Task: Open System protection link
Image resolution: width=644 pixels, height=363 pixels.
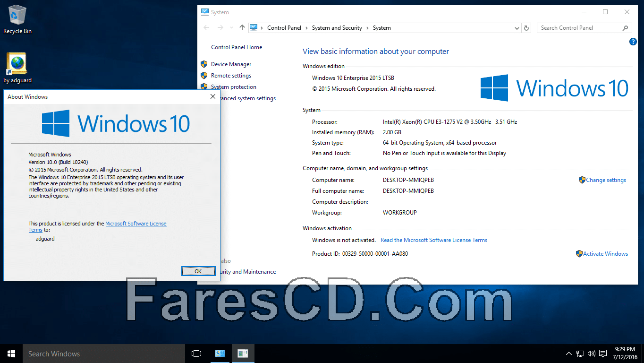Action: pos(233,87)
